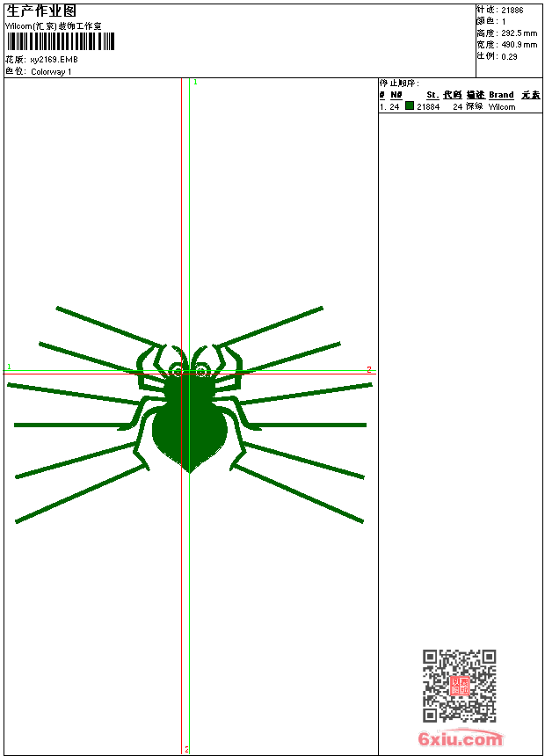The image size is (545, 756).
Task: Select the title text 生产作业图
Action: [x=41, y=11]
